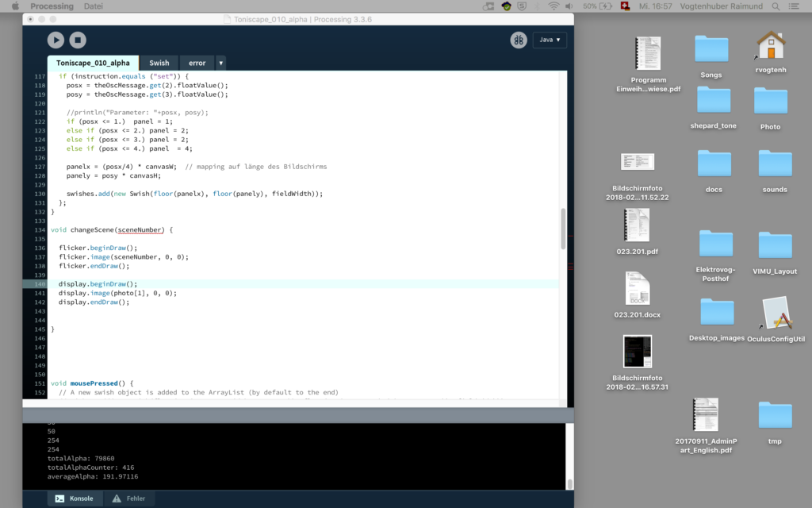Show the Fehler errors panel
The image size is (812, 508).
point(128,498)
